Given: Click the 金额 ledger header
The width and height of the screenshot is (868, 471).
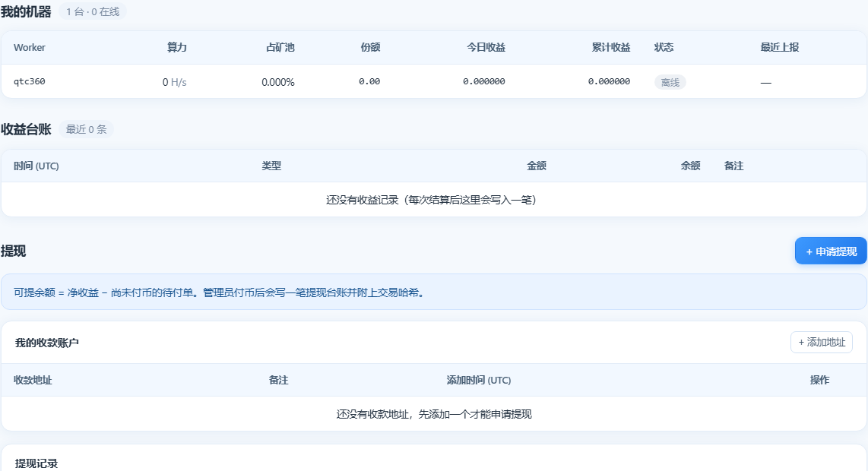Looking at the screenshot, I should click(537, 166).
